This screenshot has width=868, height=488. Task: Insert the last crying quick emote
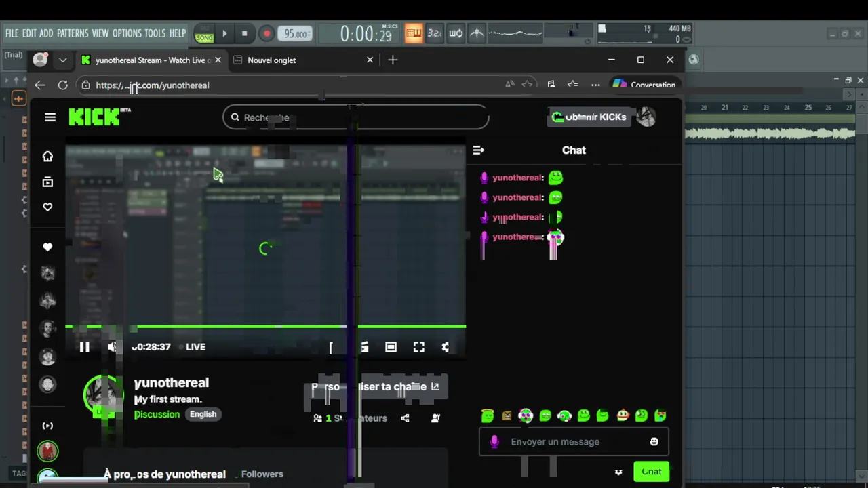click(660, 415)
